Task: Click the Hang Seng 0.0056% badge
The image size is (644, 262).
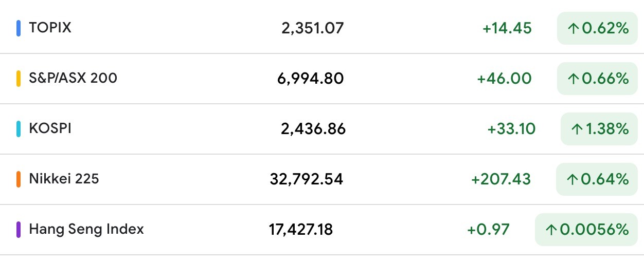Action: tap(586, 230)
